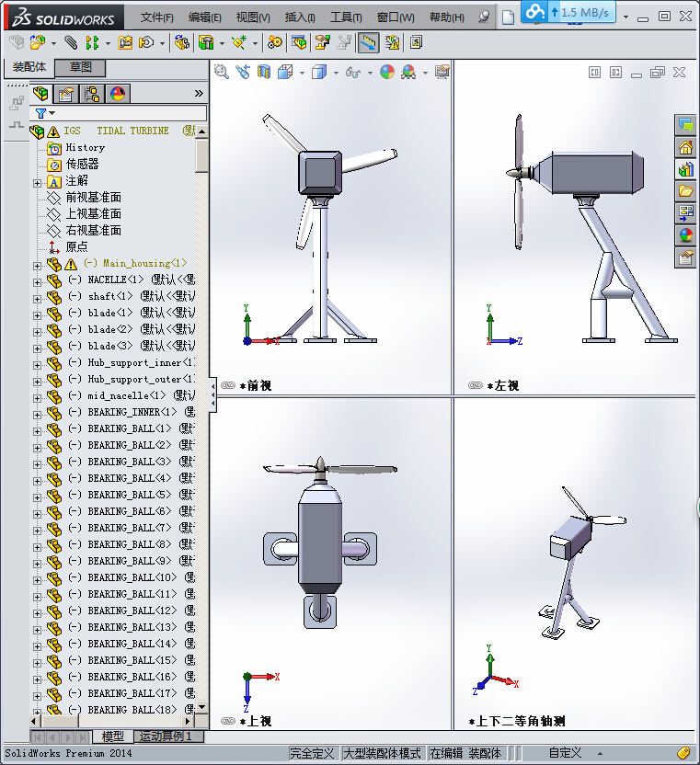Screen dimensions: 700x765
Task: Expand the 注解 annotations node
Action: [38, 181]
